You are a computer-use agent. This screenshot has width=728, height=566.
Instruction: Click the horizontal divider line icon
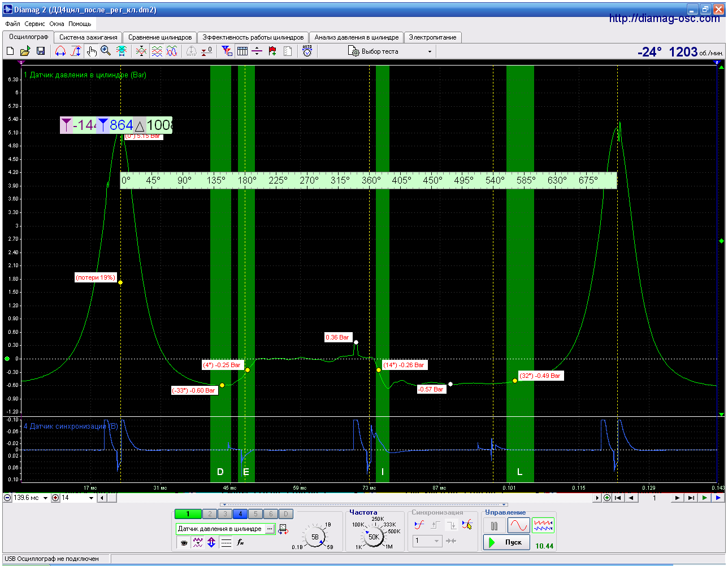pyautogui.click(x=257, y=51)
